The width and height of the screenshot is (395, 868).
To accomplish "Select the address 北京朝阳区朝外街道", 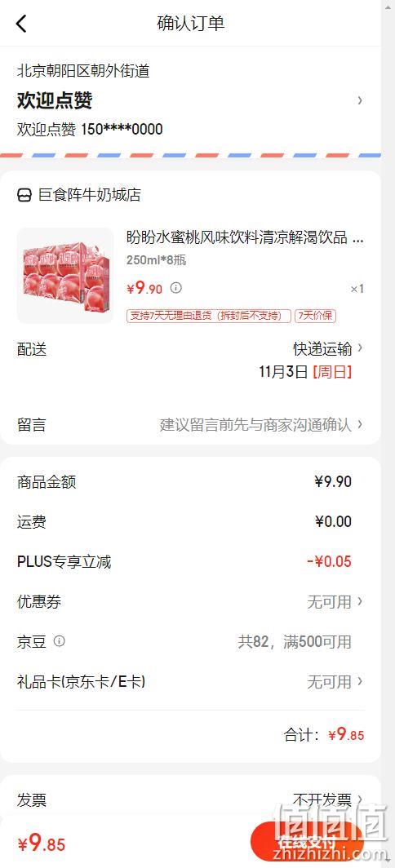I will point(84,71).
